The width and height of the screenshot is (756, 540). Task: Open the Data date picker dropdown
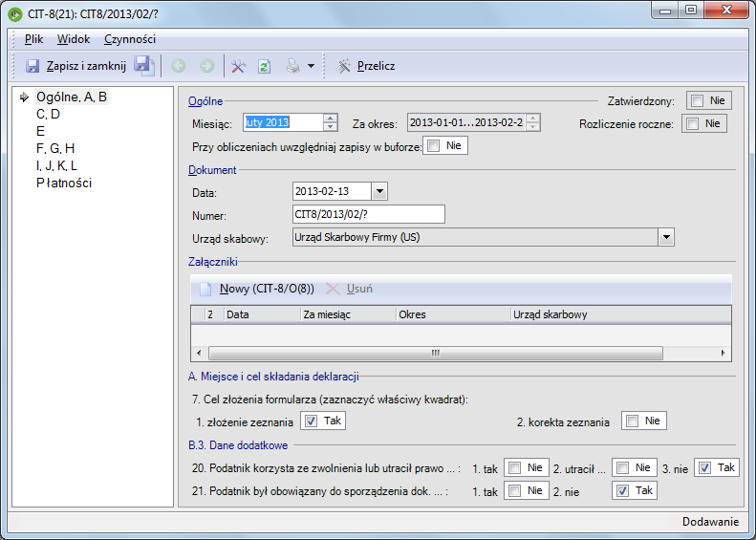379,191
